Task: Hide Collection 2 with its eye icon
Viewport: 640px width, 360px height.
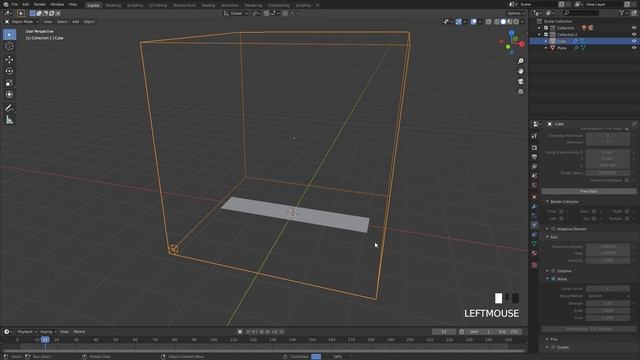Action: 634,35
